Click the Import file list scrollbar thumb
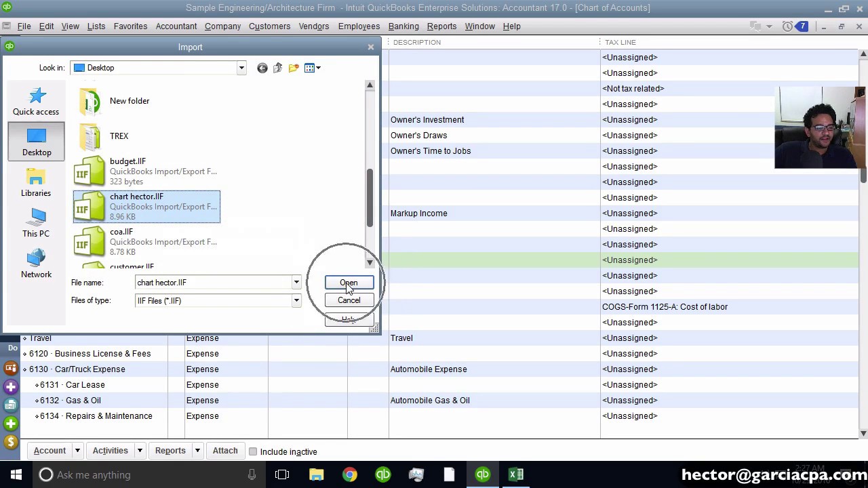This screenshot has width=868, height=488. tap(370, 198)
